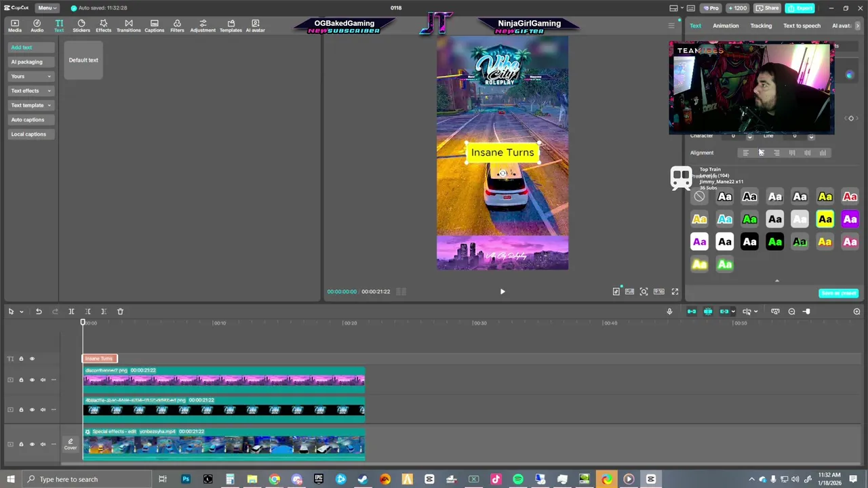Click the keyframe diamond icon

pos(851,118)
